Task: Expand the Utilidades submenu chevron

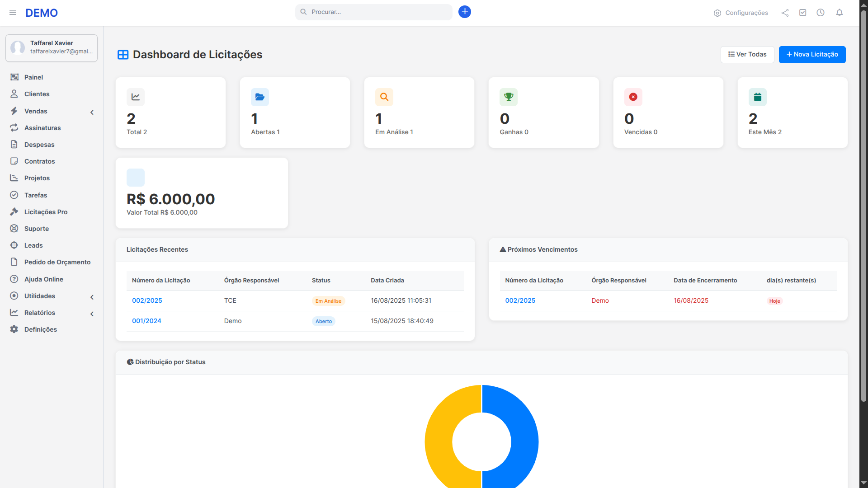Action: 92,297
